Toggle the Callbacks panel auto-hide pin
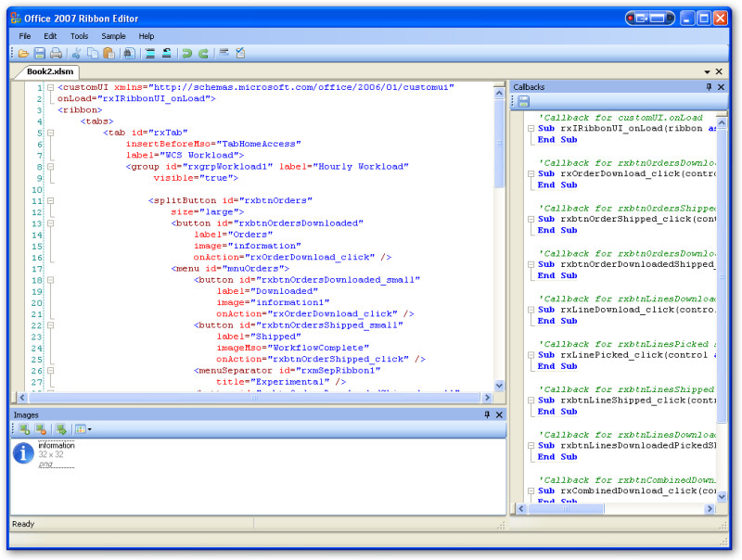Screen dimensions: 742x560 [709, 86]
